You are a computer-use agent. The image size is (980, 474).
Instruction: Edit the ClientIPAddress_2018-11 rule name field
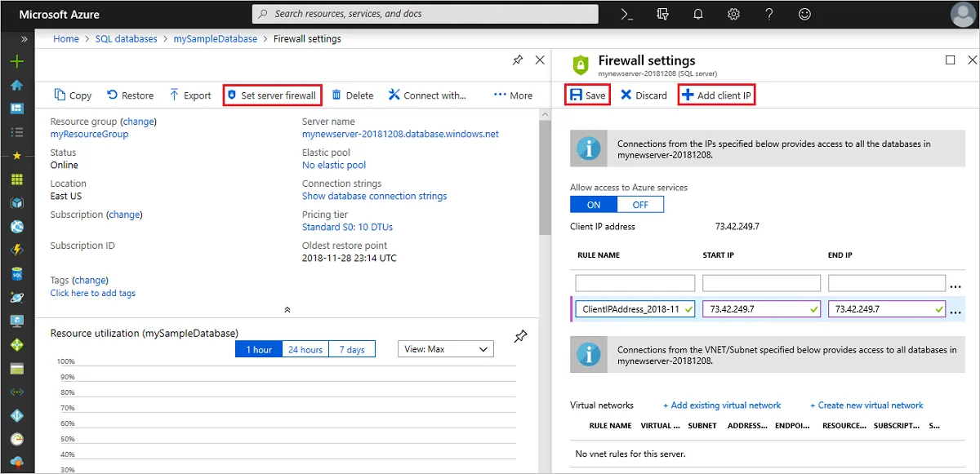point(635,309)
